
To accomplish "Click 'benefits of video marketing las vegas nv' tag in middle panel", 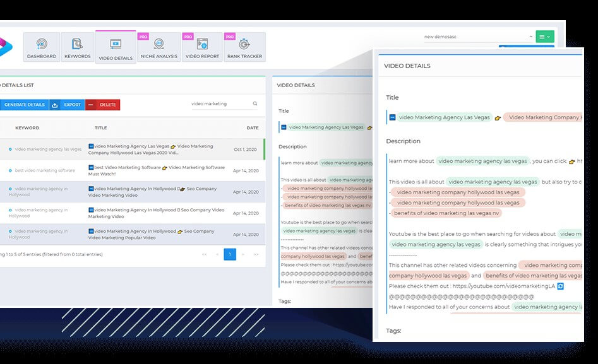I will coord(327,206).
